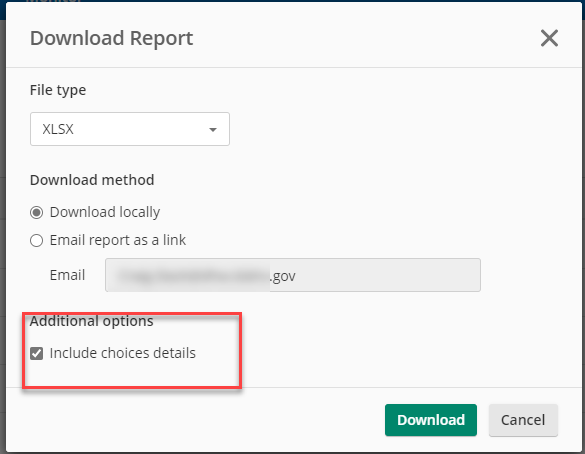
Task: Click the 'Include choices details' label text
Action: [x=123, y=353]
